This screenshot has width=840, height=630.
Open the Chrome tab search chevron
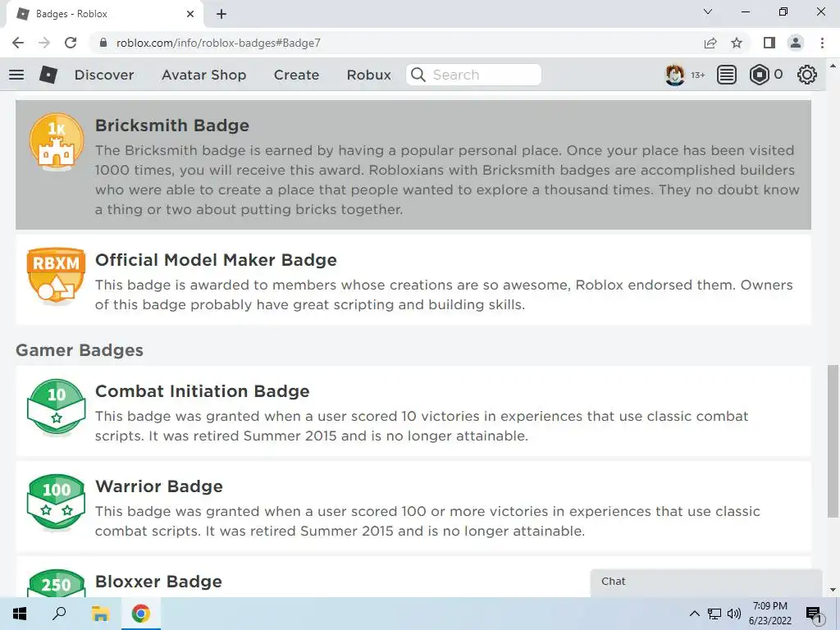click(x=708, y=11)
